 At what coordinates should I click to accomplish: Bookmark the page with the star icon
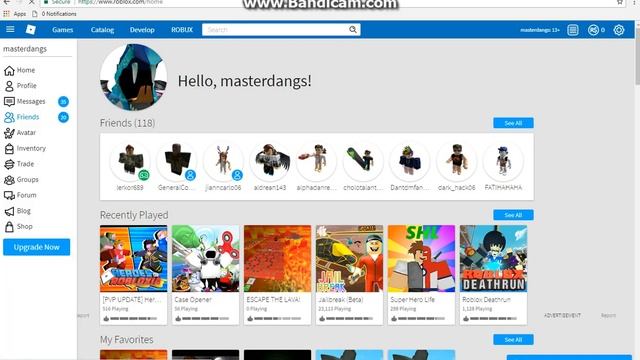[x=620, y=2]
